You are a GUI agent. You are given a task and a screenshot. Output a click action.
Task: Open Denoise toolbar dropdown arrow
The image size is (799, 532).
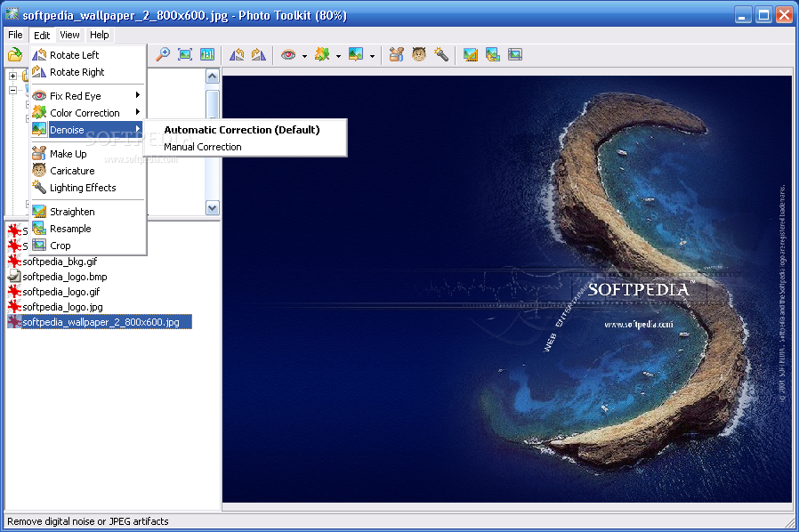click(x=373, y=55)
